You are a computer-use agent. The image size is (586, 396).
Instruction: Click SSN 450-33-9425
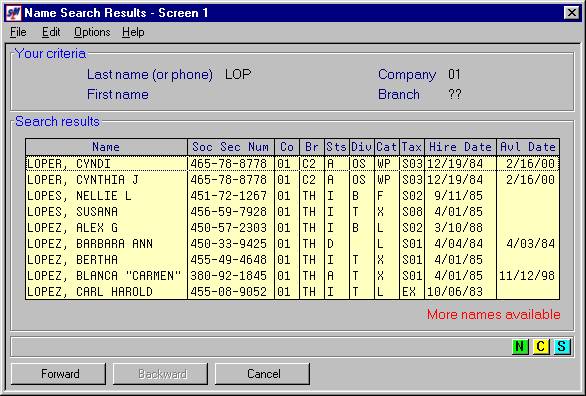click(229, 244)
